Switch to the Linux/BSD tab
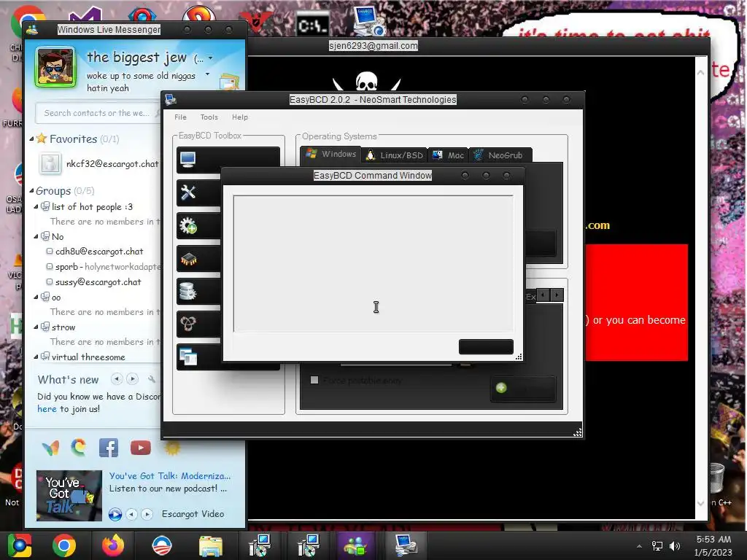This screenshot has width=747, height=560. (x=395, y=155)
